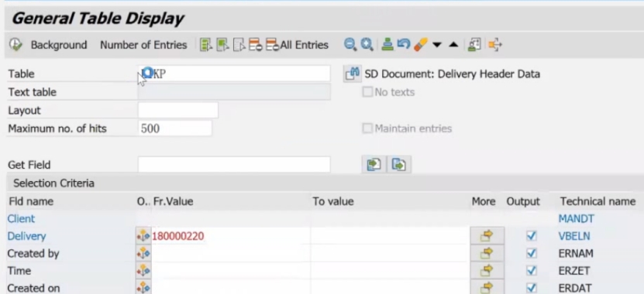Click the technical view icon after up triangle

click(474, 44)
